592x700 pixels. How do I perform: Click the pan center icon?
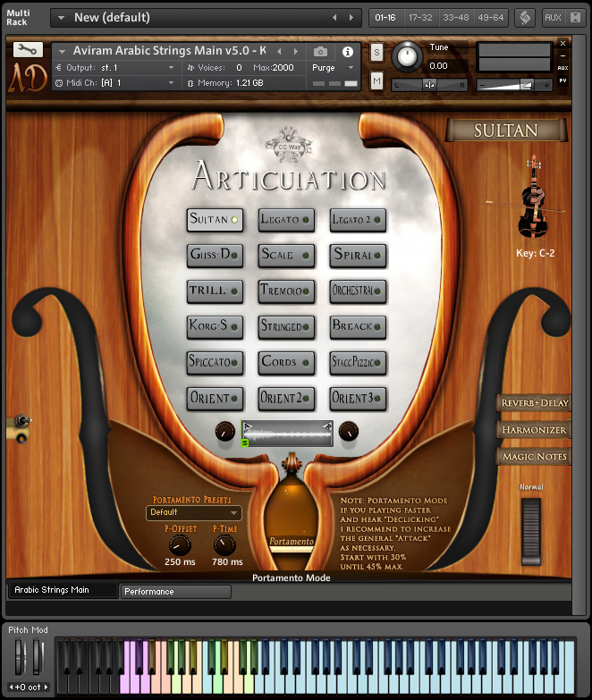click(x=429, y=85)
